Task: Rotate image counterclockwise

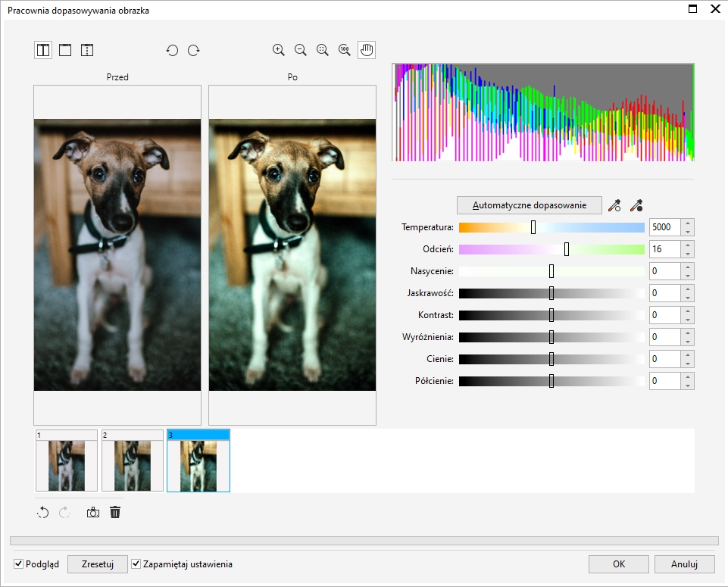Action: pyautogui.click(x=172, y=51)
